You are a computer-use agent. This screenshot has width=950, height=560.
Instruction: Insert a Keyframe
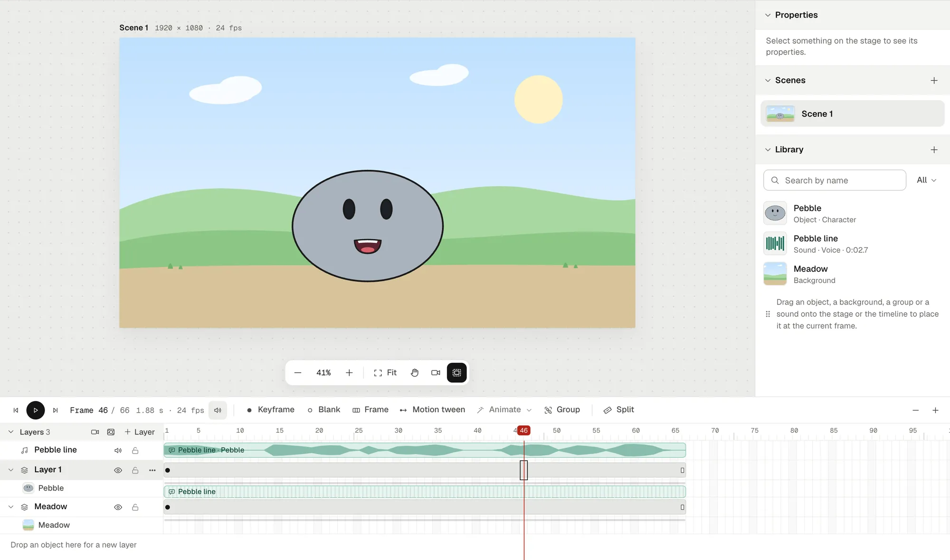tap(270, 409)
